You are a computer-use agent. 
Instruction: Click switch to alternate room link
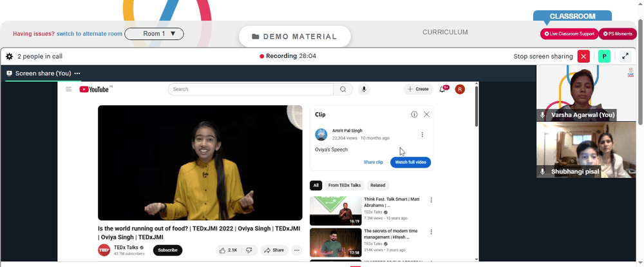coord(90,34)
